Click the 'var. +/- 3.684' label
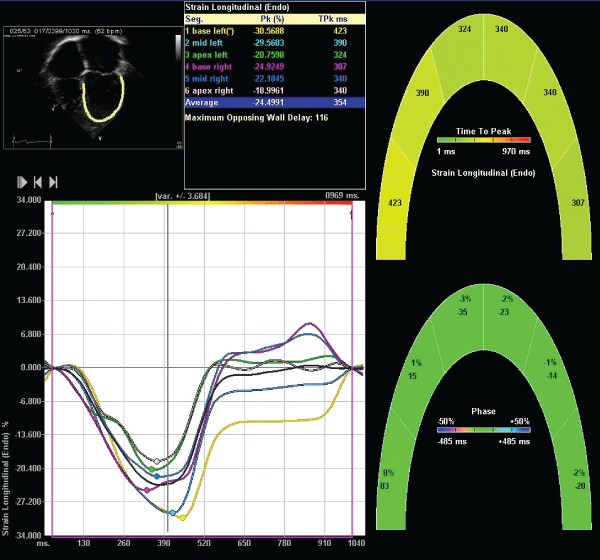Viewport: 600px width, 560px height. click(183, 196)
